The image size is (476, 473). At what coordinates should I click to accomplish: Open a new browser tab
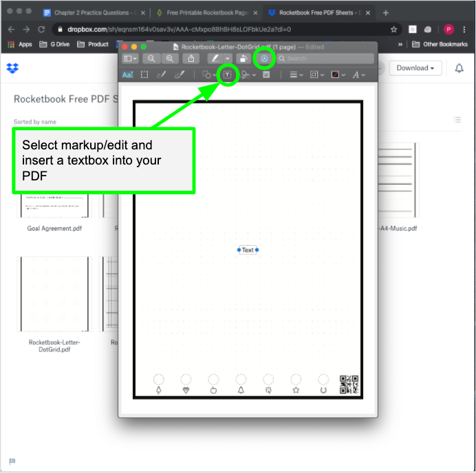tap(385, 13)
